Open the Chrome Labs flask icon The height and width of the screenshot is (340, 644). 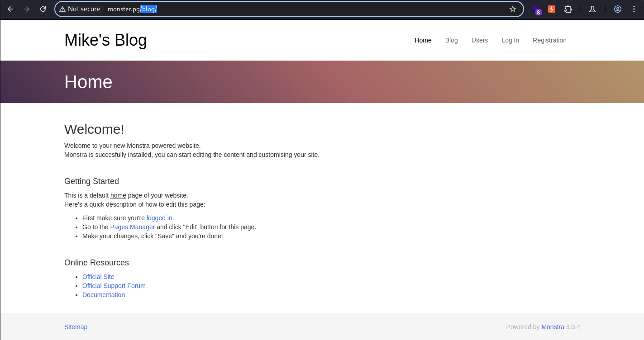coord(592,9)
